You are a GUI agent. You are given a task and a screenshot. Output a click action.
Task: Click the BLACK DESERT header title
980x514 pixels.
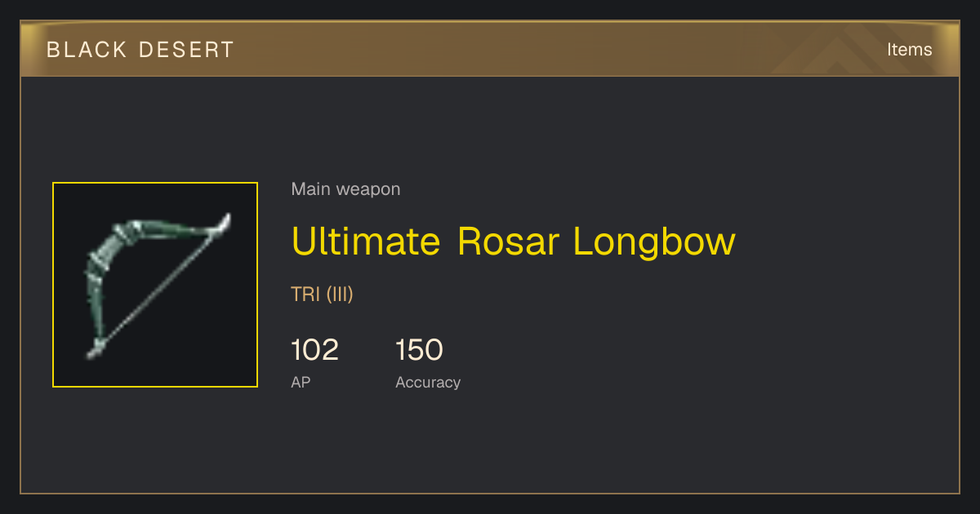click(x=140, y=50)
